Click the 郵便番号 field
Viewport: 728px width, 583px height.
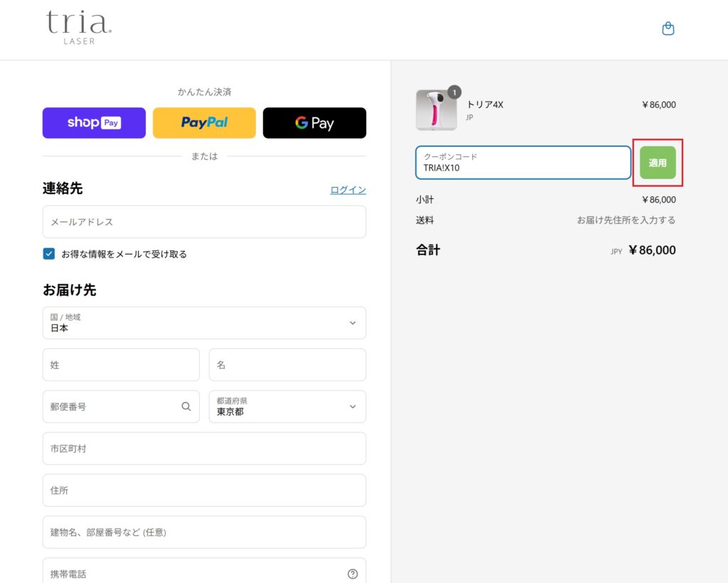point(121,407)
